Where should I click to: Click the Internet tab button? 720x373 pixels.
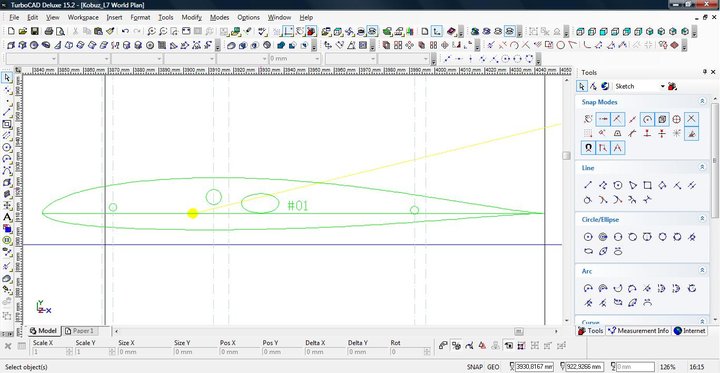tap(690, 331)
